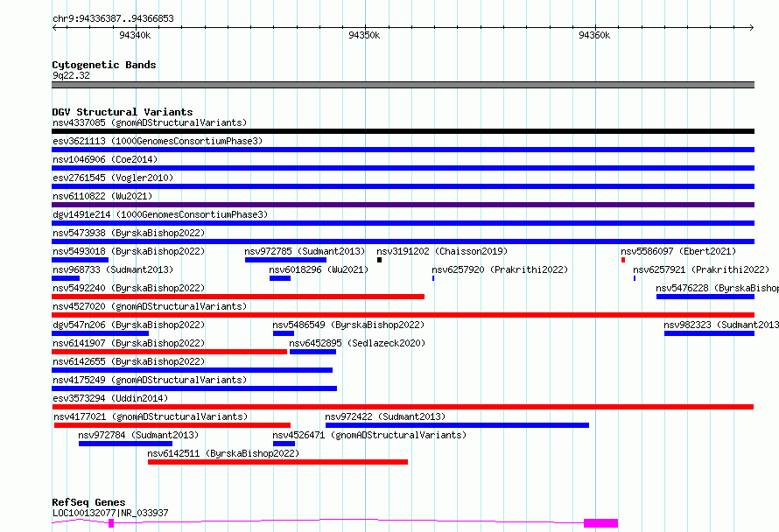Select nsv5486549 (ByrskaBishop2022) blue bar
This screenshot has width=779, height=532.
click(284, 333)
